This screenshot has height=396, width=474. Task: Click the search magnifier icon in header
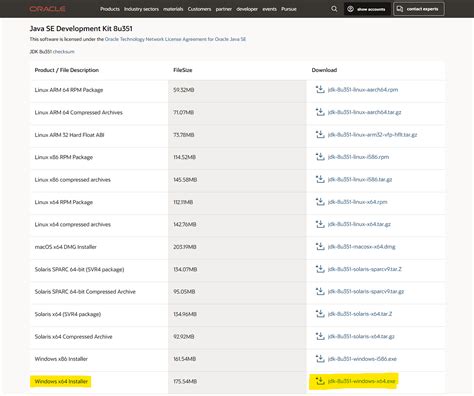[334, 9]
